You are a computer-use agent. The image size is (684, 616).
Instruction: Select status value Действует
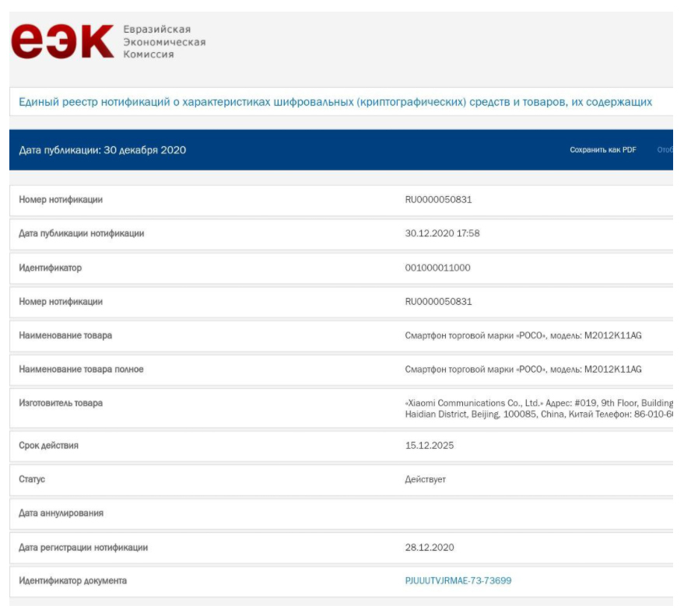(426, 480)
